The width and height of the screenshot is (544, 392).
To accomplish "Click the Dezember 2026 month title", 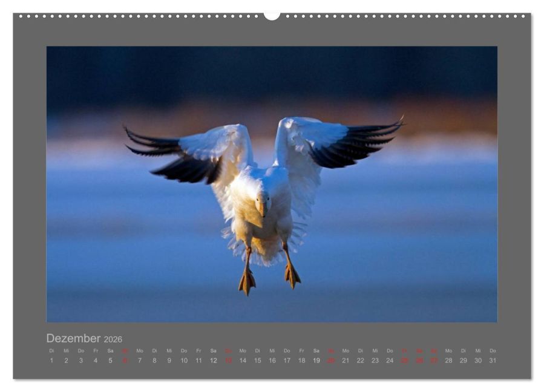I will 84,338.
